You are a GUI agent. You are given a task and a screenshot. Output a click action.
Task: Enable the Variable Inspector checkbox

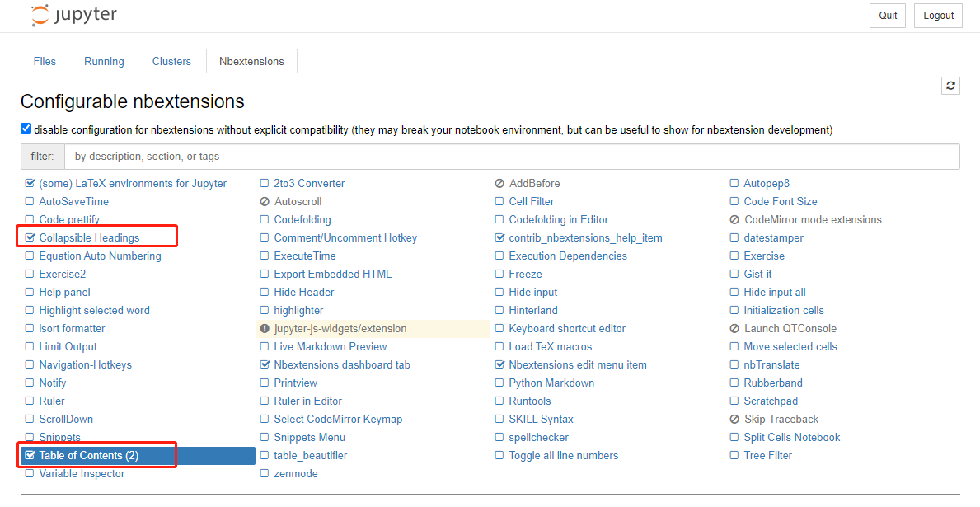(30, 474)
